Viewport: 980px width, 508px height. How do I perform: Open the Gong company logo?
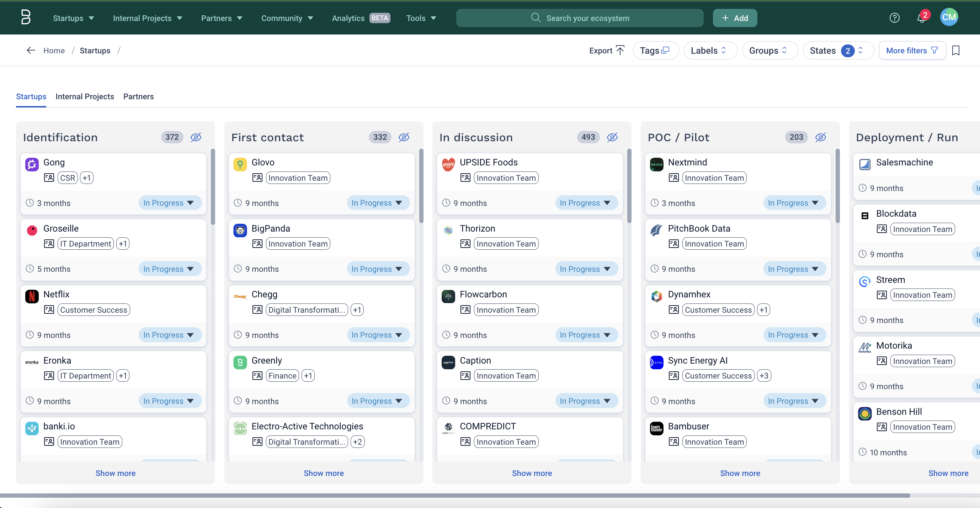(32, 164)
